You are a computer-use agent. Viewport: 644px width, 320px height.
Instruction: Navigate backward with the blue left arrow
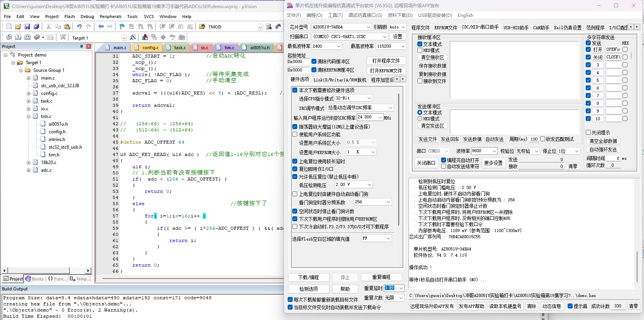point(101,27)
